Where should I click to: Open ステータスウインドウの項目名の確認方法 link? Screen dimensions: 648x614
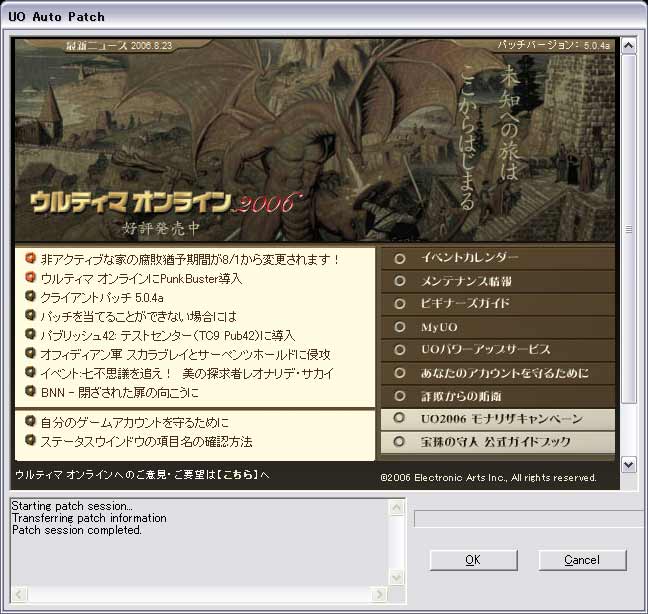pos(146,442)
